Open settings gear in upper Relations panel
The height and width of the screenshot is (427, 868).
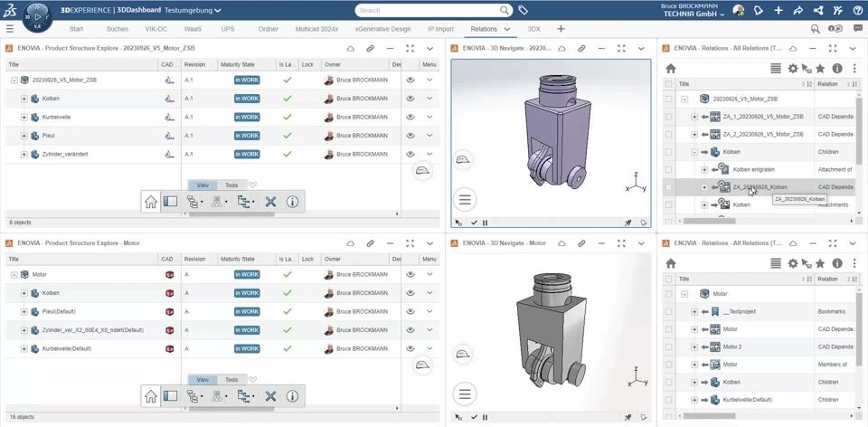792,68
